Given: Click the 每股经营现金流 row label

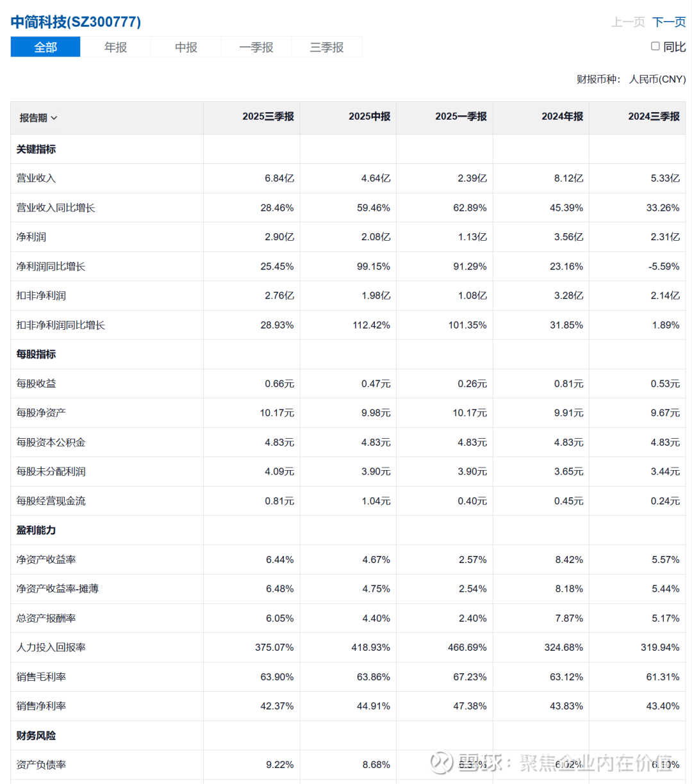Looking at the screenshot, I should click(51, 501).
